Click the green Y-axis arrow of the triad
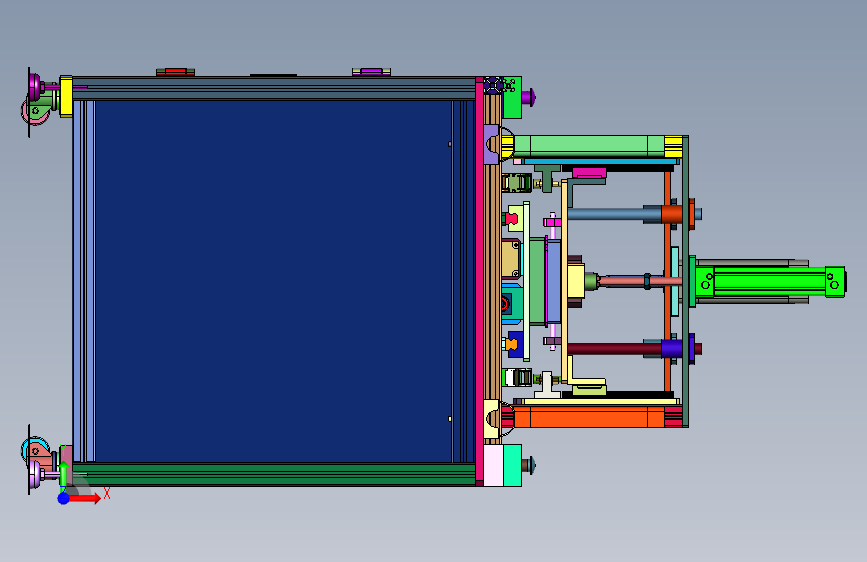The width and height of the screenshot is (867, 562). point(64,476)
